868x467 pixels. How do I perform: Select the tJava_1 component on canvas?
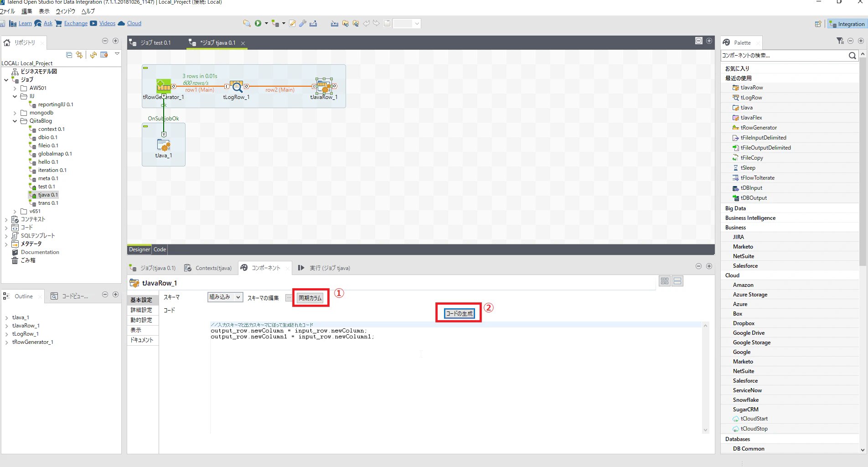(164, 145)
